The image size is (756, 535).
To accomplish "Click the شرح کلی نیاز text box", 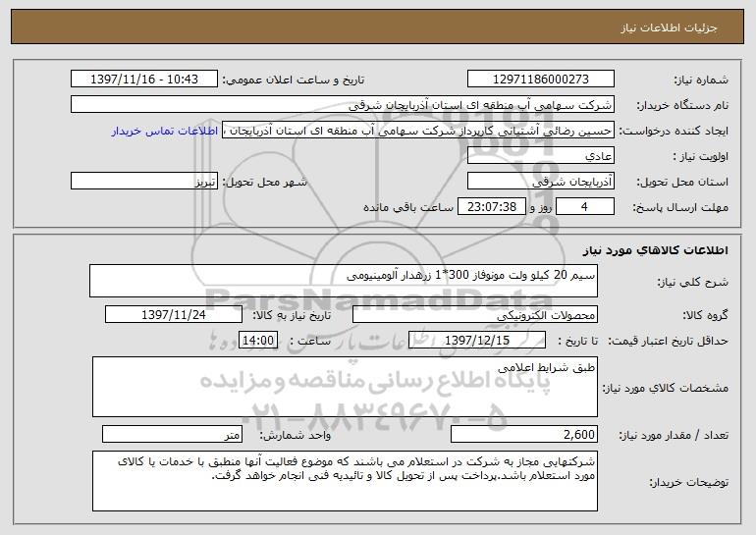I will click(344, 281).
